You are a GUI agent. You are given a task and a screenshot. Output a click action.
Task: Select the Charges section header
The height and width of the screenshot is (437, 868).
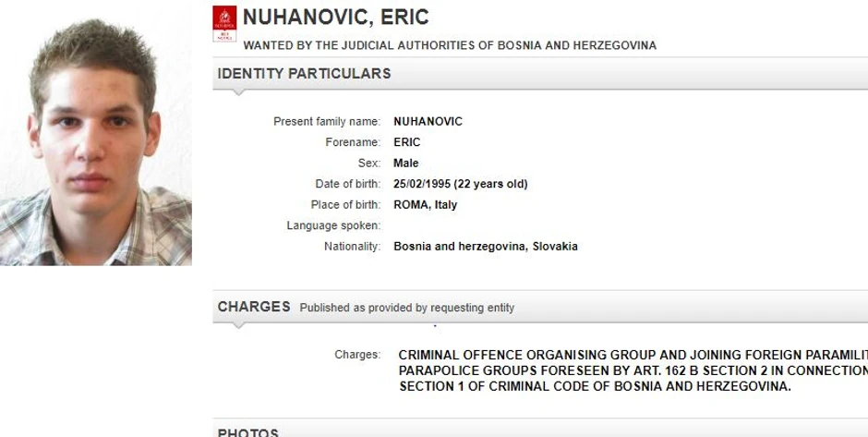[254, 307]
